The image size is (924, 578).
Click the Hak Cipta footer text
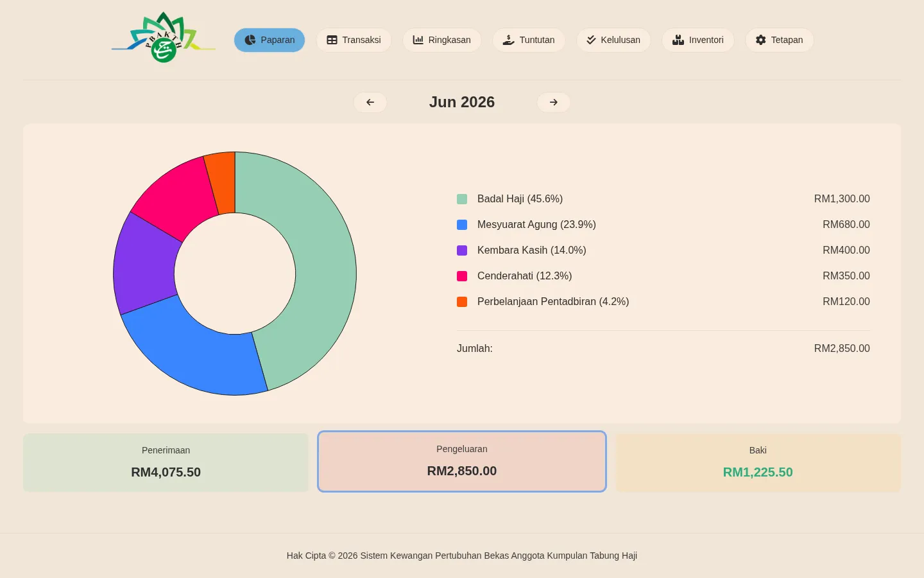[462, 556]
